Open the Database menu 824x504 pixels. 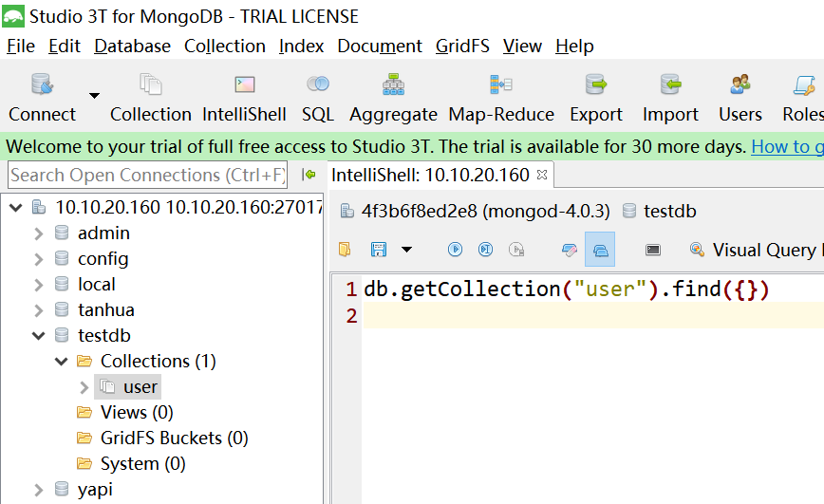click(133, 47)
